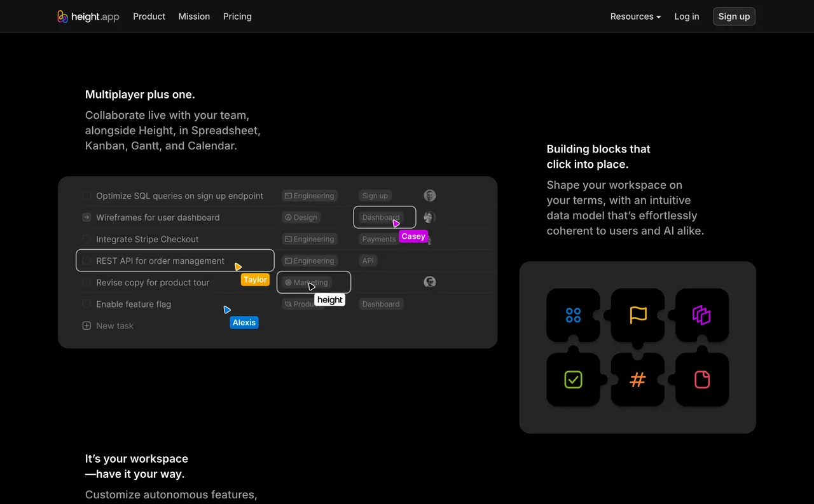Open the Product menu item
Image resolution: width=814 pixels, height=504 pixels.
[x=149, y=16]
